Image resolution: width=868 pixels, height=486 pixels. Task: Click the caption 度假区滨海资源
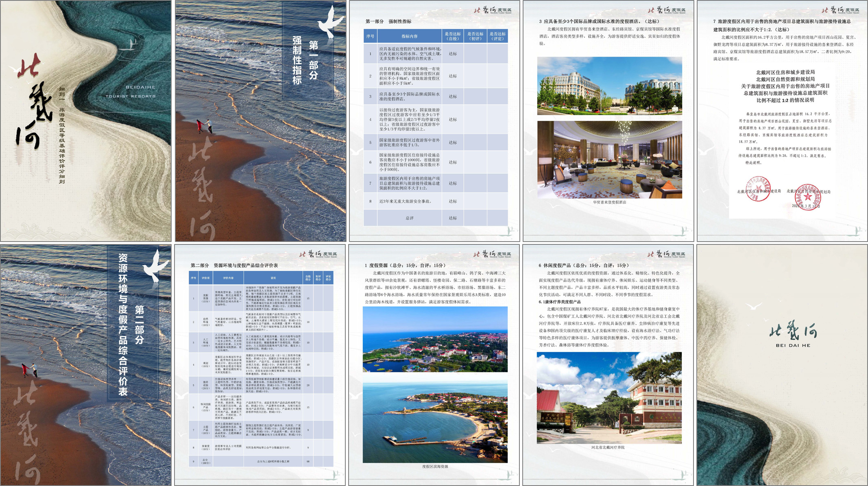click(x=435, y=466)
